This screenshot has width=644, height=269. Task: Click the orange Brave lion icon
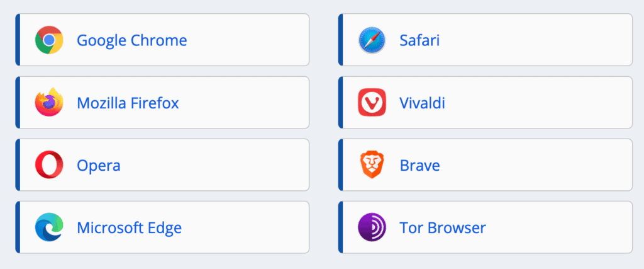click(372, 164)
